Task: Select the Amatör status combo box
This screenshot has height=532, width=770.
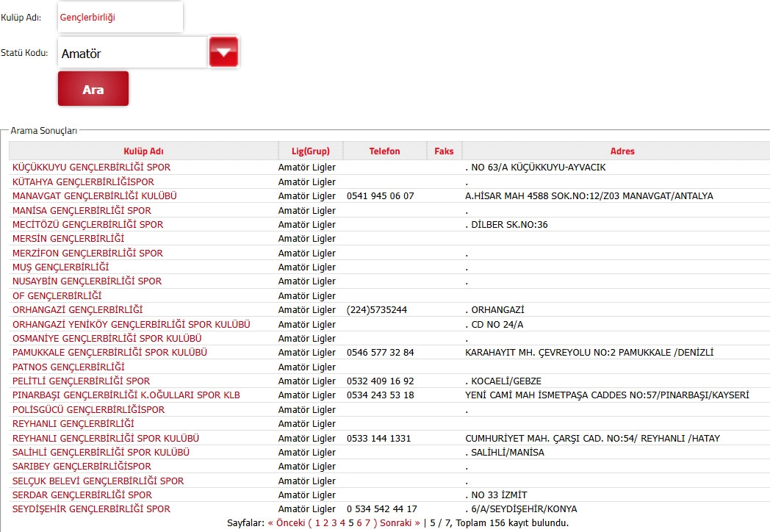Action: 132,53
